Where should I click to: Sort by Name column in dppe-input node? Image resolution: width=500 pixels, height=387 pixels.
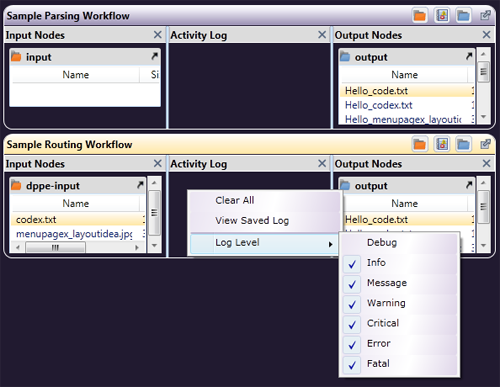(76, 203)
